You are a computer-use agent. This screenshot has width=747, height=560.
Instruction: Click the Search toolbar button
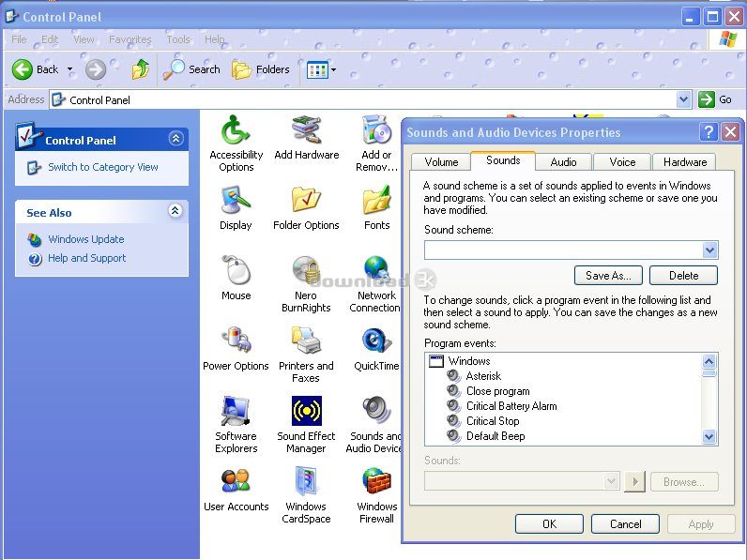click(191, 69)
